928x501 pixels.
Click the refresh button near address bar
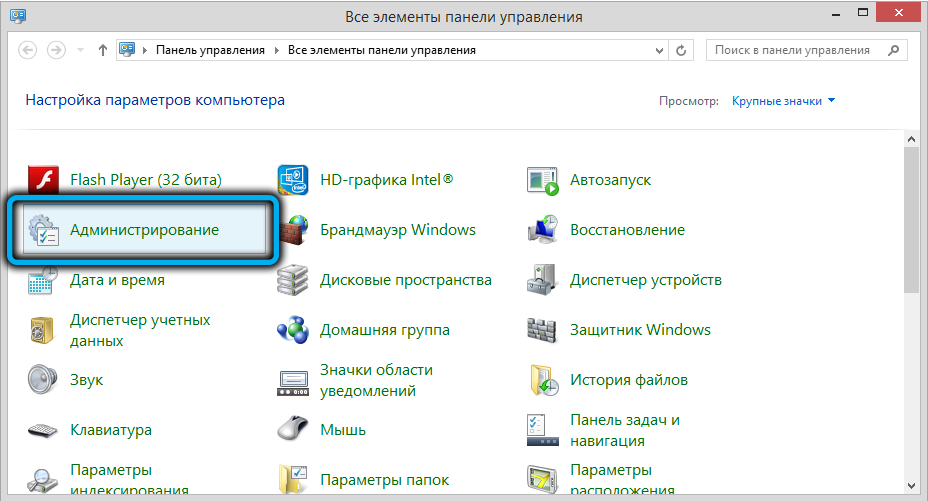click(681, 49)
